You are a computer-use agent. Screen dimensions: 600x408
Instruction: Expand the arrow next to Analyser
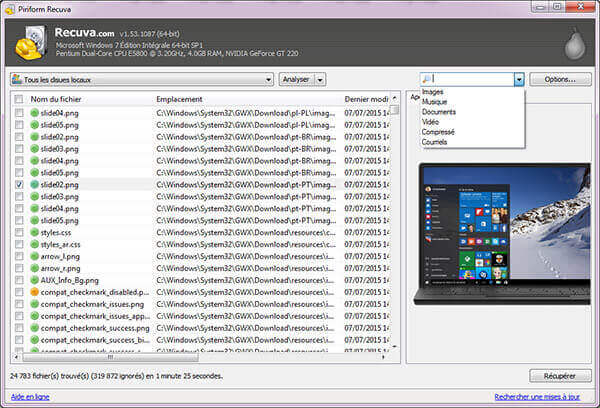click(x=319, y=79)
